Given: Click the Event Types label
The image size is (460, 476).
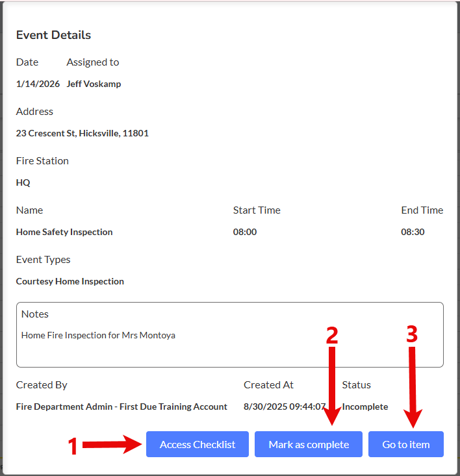Looking at the screenshot, I should click(44, 260).
